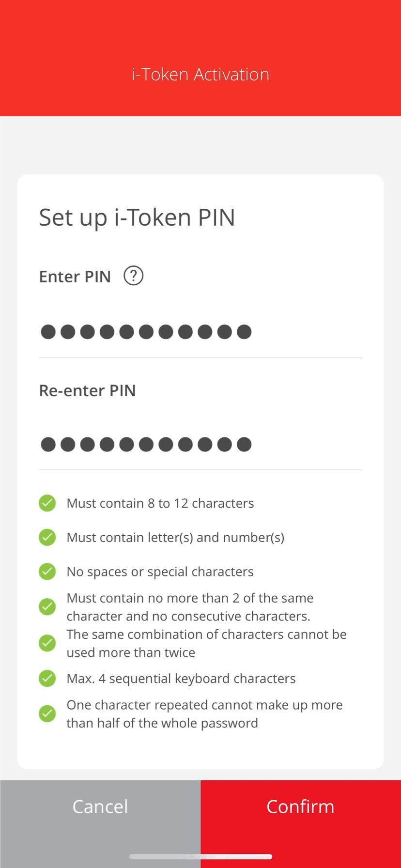Click the check icon for repeated character rule
Image resolution: width=401 pixels, height=868 pixels.
click(47, 713)
